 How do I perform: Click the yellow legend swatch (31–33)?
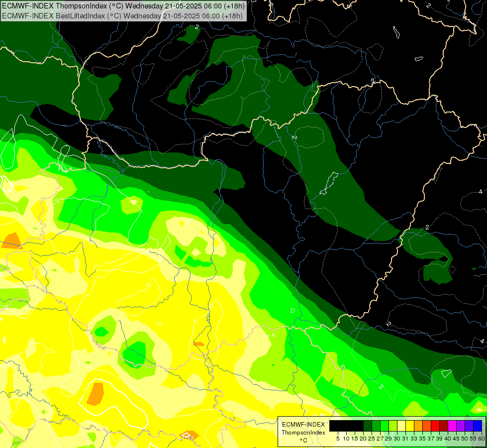pos(410,426)
